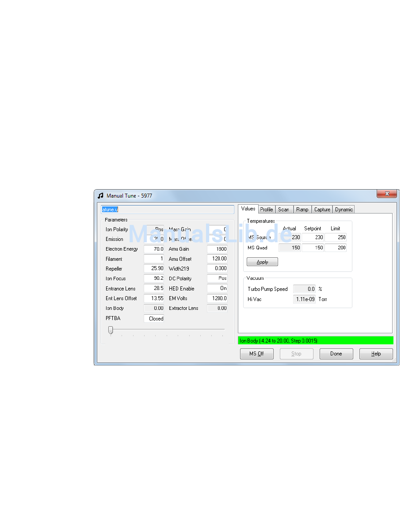Click the MS Off button
Screen dimensions: 420x515
tap(256, 354)
